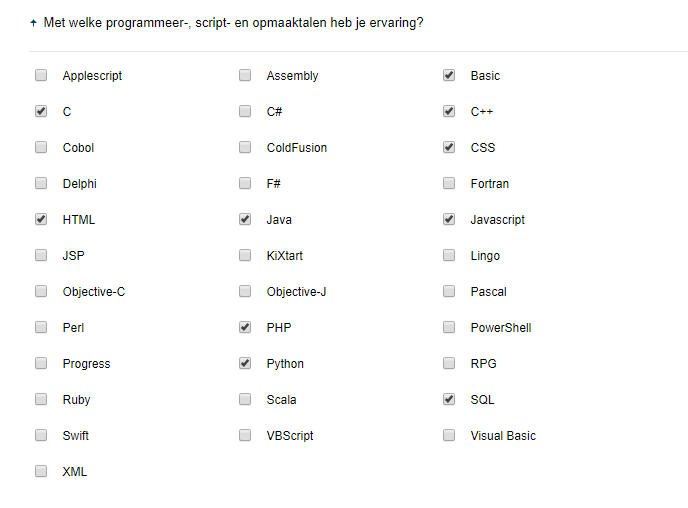Uncheck the Basic checkbox

pyautogui.click(x=449, y=75)
